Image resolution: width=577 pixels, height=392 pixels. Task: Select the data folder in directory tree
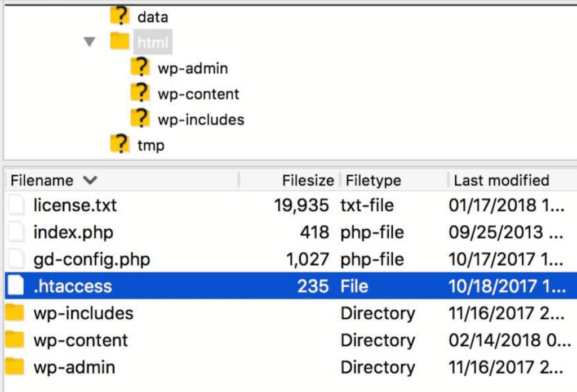point(152,17)
